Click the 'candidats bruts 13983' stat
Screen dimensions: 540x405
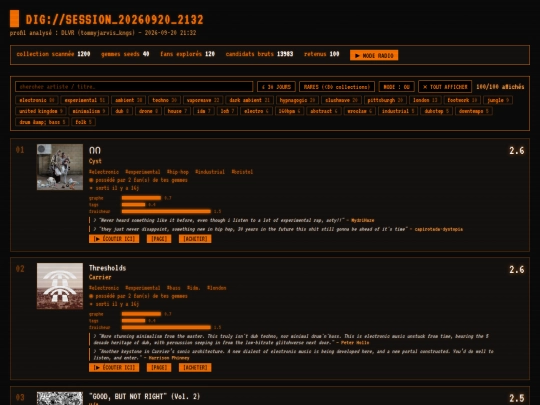click(259, 54)
